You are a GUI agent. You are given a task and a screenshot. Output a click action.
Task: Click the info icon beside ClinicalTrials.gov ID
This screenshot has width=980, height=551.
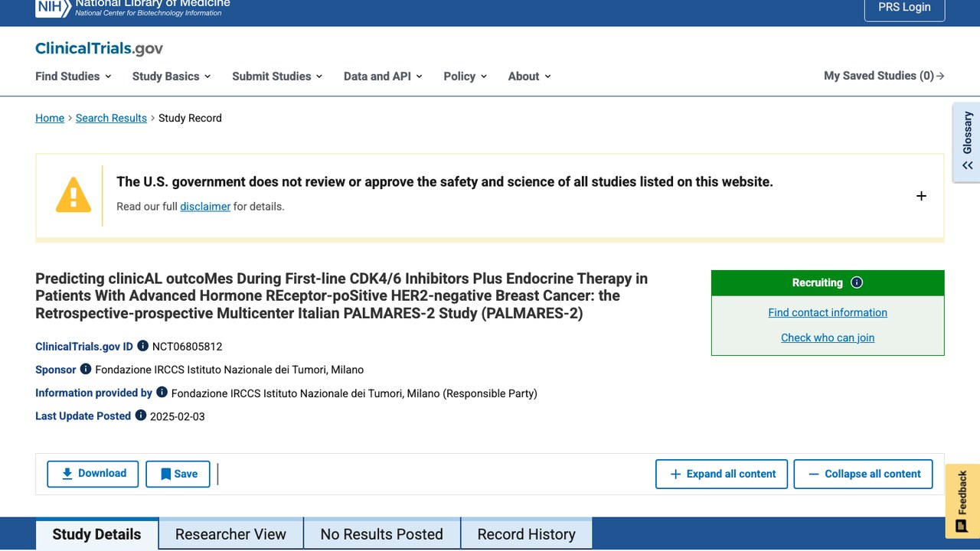(142, 346)
